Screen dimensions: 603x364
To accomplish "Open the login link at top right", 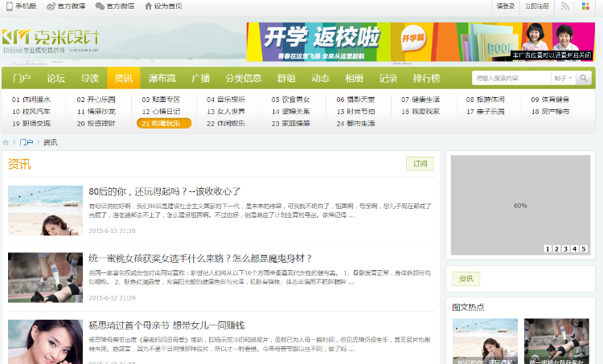I will pos(506,6).
